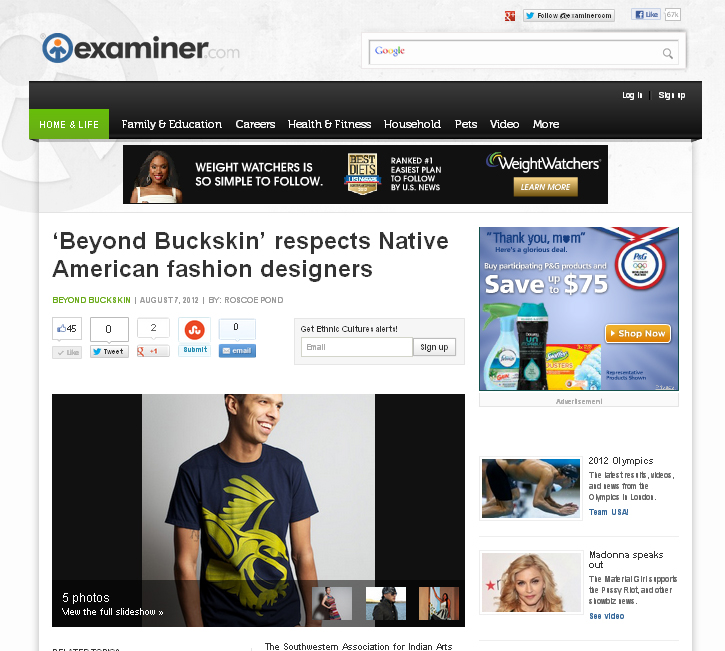
Task: Select the red dress slideshow thumbnail
Action: tap(332, 603)
